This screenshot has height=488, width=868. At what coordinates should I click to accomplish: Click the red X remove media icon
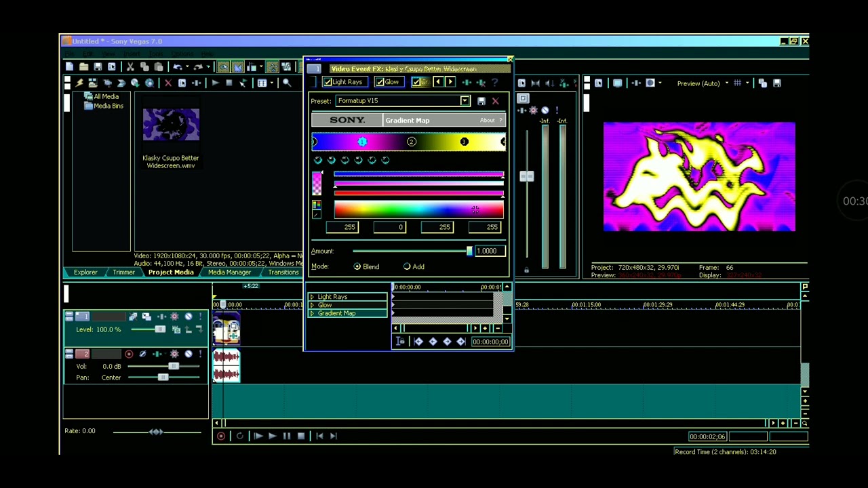coord(168,83)
